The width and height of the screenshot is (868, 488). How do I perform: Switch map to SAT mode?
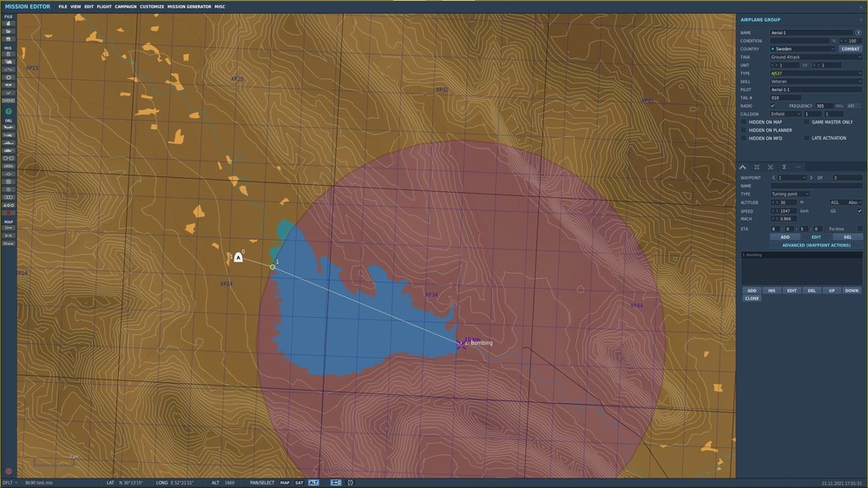299,483
